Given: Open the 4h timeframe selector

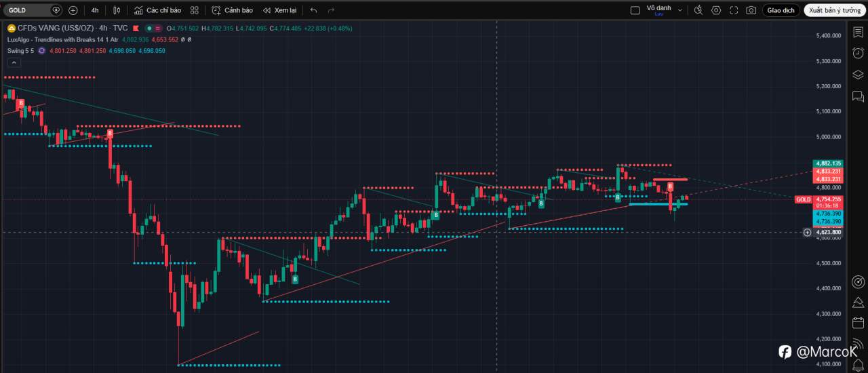Looking at the screenshot, I should 95,10.
